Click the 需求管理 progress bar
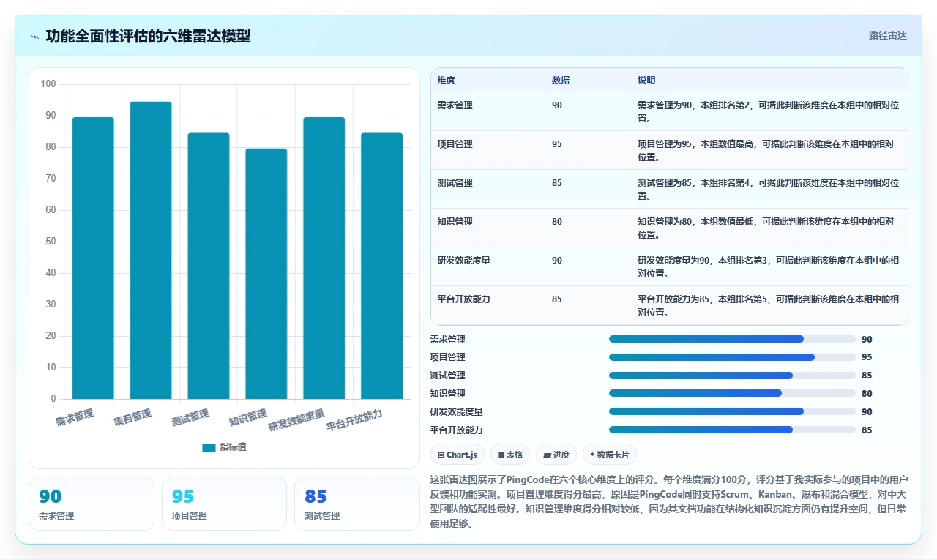 click(x=732, y=339)
